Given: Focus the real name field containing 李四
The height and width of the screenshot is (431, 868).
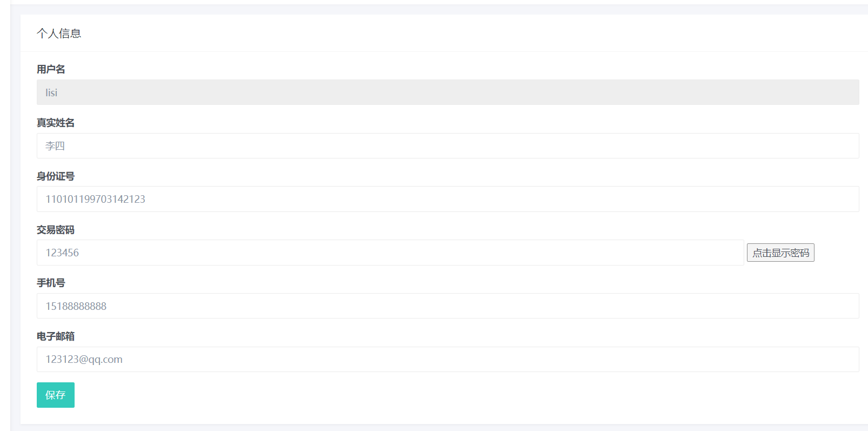Looking at the screenshot, I should click(x=448, y=146).
